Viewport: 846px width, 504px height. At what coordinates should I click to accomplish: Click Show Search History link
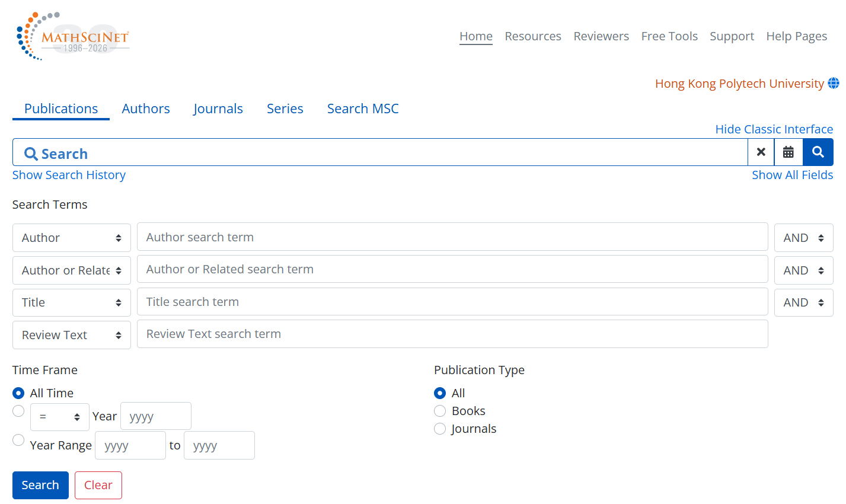tap(69, 175)
